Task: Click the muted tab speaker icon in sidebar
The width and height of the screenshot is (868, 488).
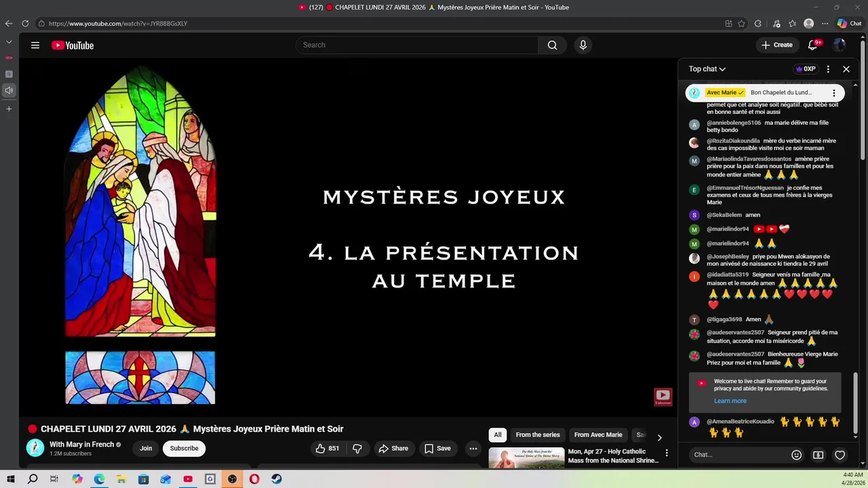Action: (x=9, y=90)
